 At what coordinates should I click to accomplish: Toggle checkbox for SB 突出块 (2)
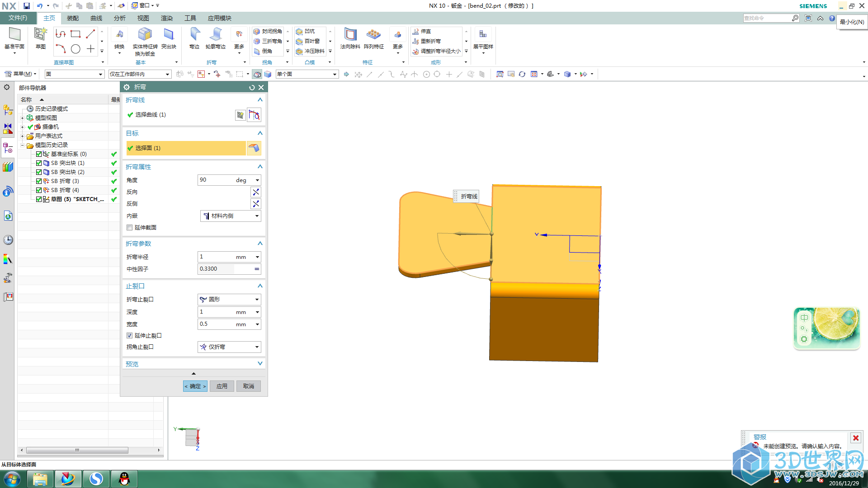point(39,172)
